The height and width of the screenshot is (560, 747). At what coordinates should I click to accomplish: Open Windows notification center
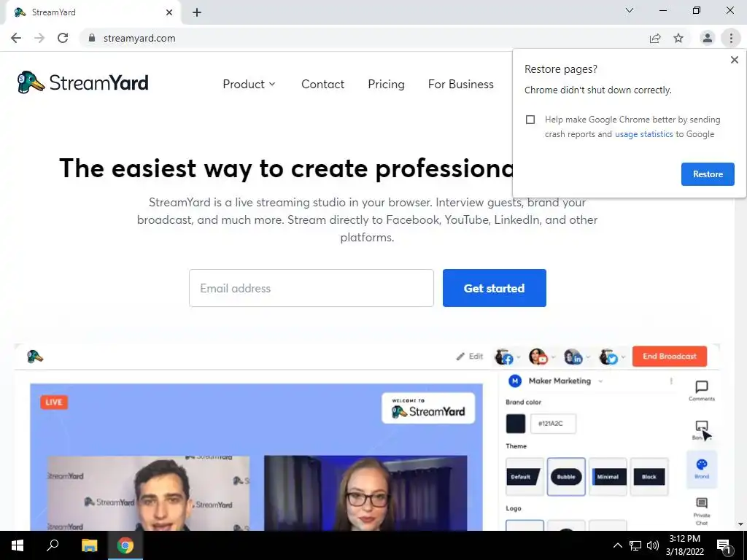723,545
